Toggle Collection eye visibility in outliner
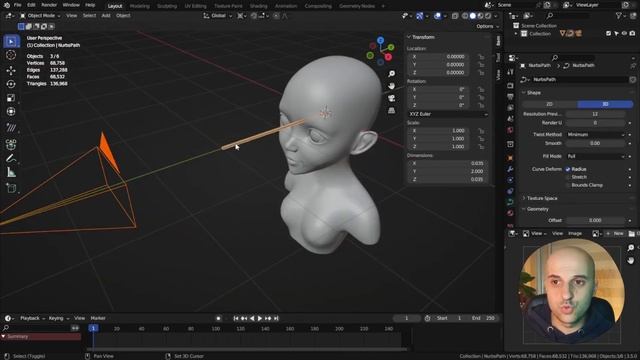 click(x=624, y=33)
